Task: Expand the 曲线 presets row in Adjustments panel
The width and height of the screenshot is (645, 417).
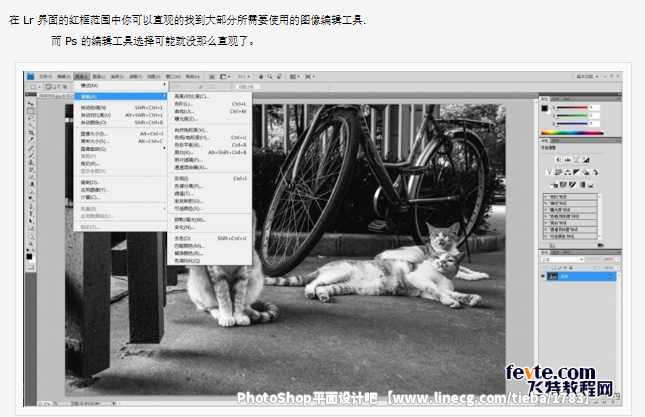Action: 571,203
